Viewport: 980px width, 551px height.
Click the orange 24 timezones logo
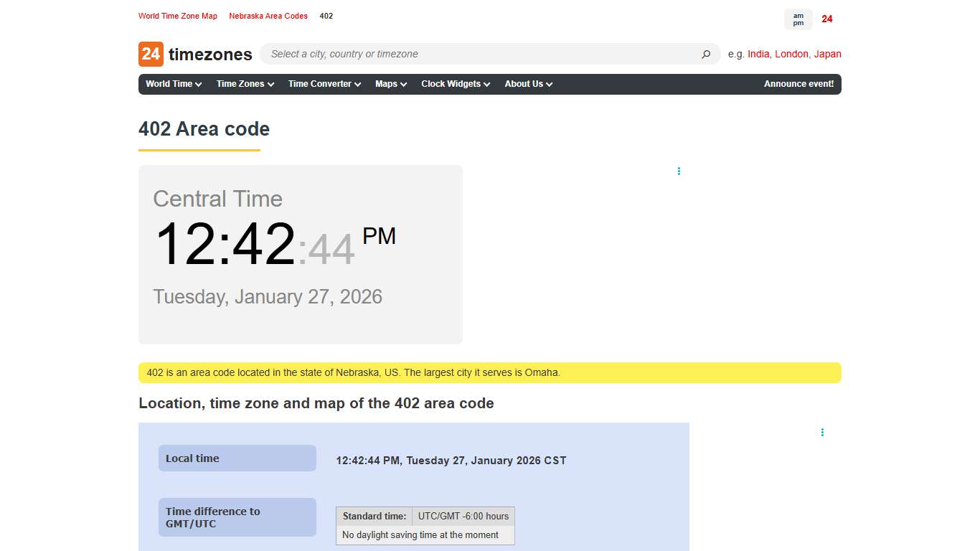[195, 54]
